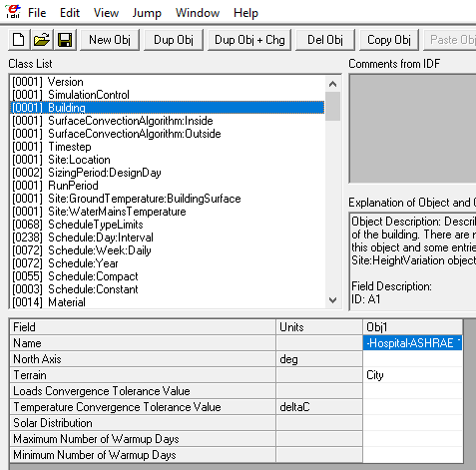Click the North Axis field label

click(x=143, y=359)
